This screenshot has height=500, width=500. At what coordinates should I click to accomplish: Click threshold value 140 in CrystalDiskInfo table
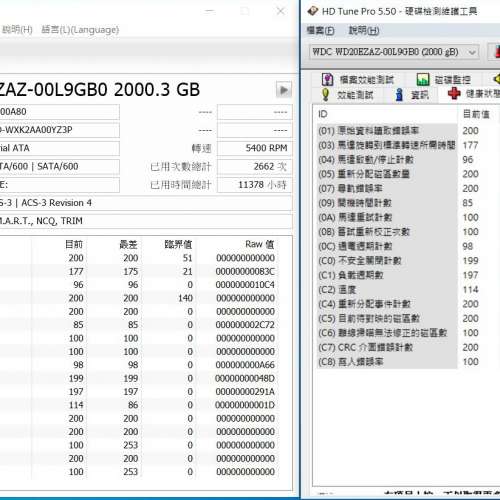point(185,298)
